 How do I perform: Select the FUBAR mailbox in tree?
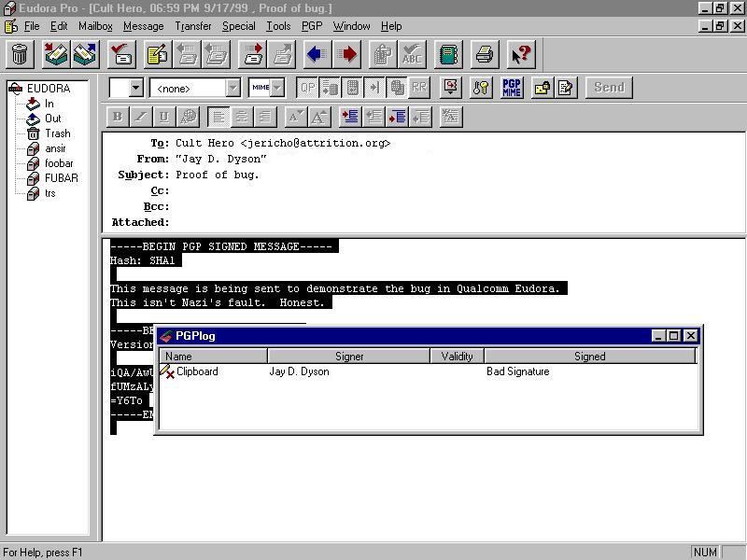click(61, 178)
